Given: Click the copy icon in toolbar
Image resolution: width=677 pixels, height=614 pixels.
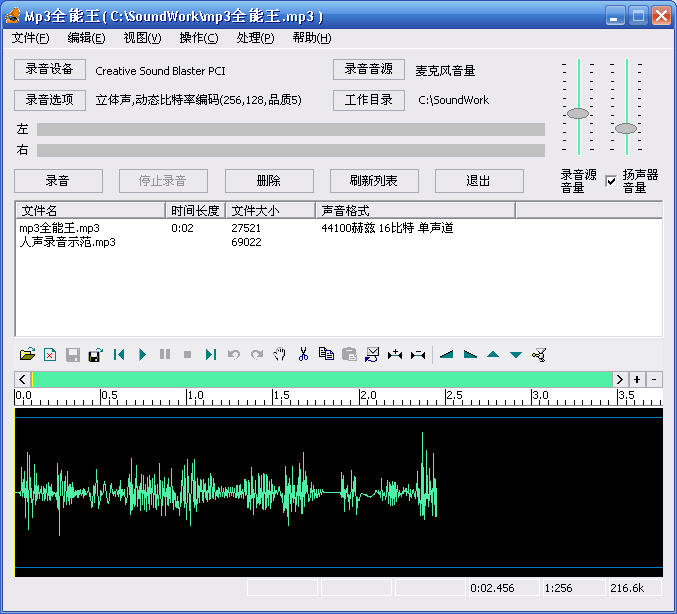Looking at the screenshot, I should 326,354.
